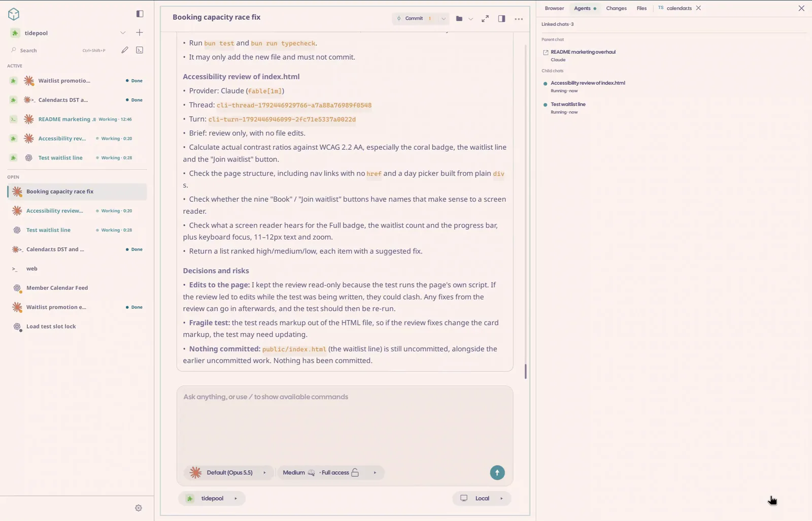Open the web terminal entry
Screen dimensions: 812x521
click(77, 269)
